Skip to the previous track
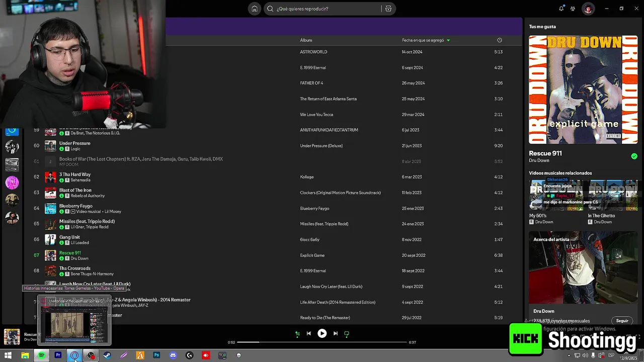This screenshot has height=362, width=644. point(308,333)
